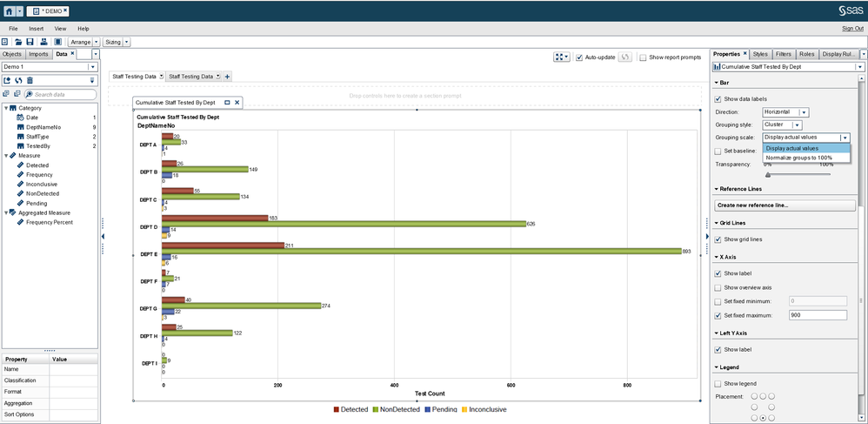
Task: Toggle the Auto-update checkbox
Action: tap(579, 57)
